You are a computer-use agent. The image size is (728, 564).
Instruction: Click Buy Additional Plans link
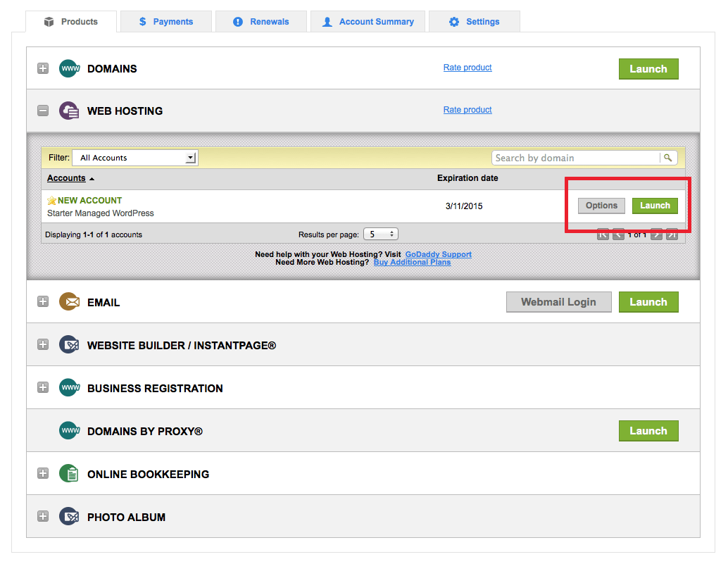click(412, 262)
